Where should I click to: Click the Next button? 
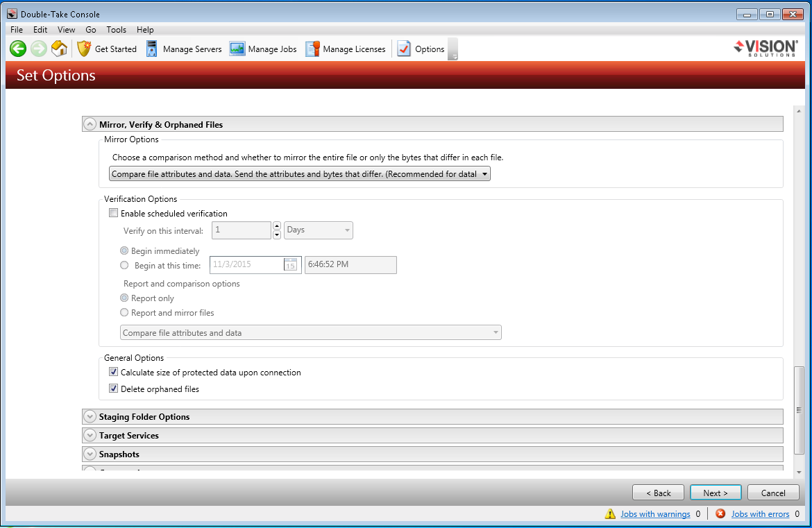click(x=716, y=493)
